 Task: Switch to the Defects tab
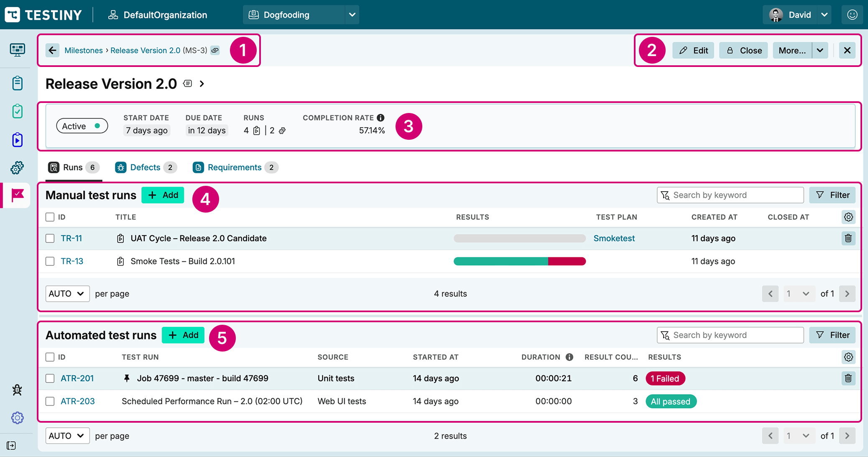[x=145, y=167]
